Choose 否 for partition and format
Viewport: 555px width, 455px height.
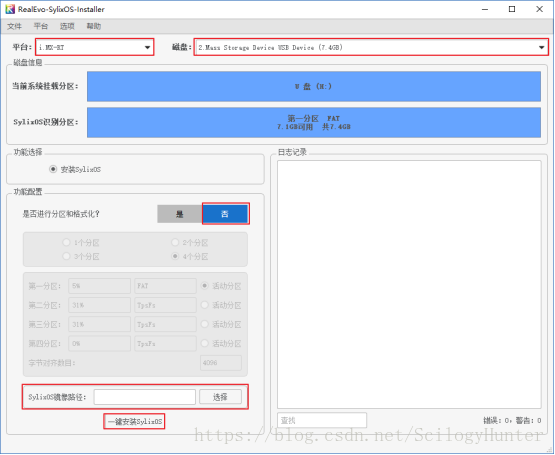(225, 214)
